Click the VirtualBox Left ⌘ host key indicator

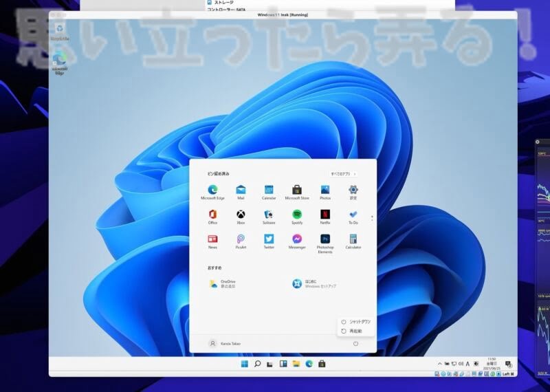pyautogui.click(x=507, y=374)
